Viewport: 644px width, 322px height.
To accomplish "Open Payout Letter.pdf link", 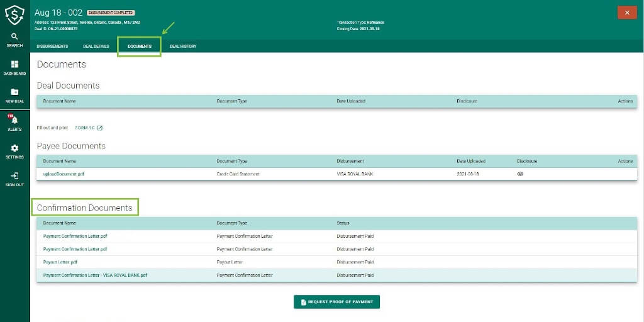I will (60, 262).
